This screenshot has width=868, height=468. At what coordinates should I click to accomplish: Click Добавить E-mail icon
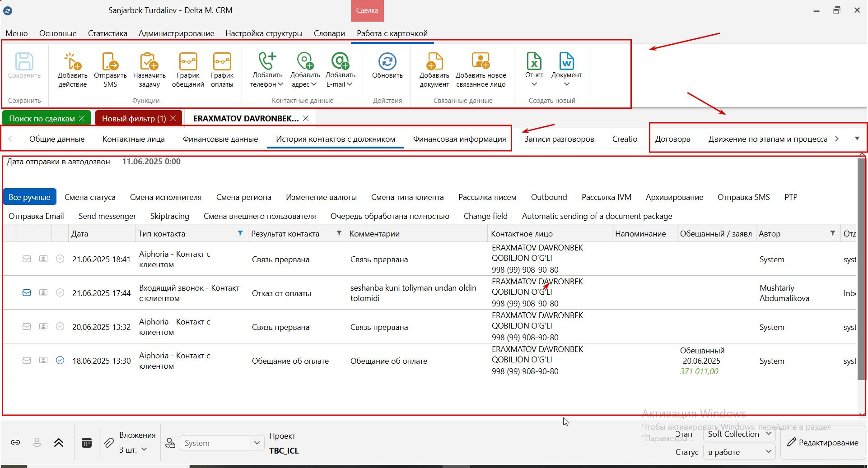pos(340,61)
